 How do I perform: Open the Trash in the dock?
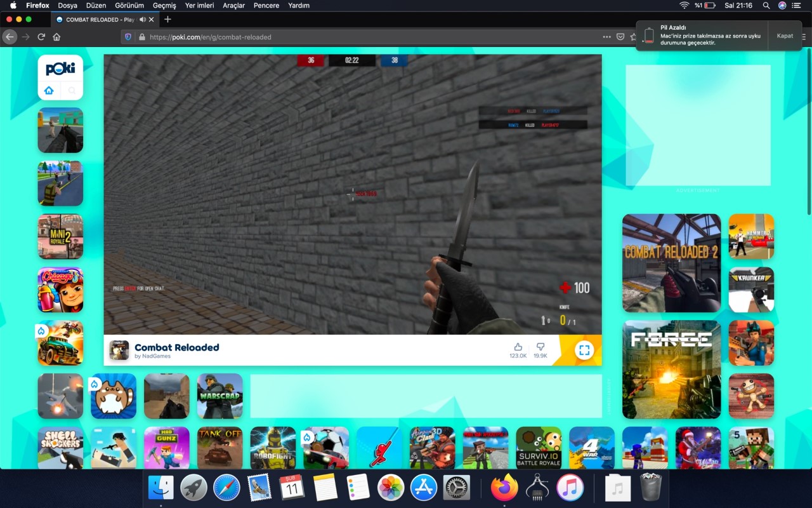pyautogui.click(x=651, y=488)
